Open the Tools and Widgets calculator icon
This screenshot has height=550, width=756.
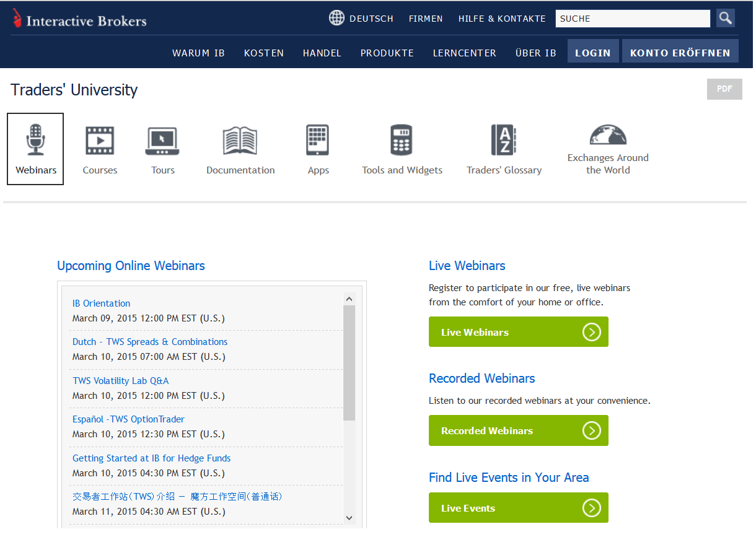click(402, 140)
